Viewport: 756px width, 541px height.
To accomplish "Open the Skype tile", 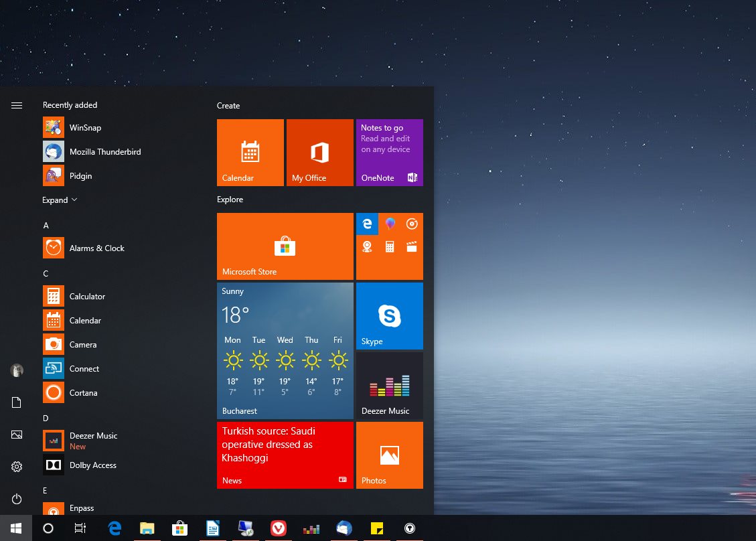I will tap(390, 316).
